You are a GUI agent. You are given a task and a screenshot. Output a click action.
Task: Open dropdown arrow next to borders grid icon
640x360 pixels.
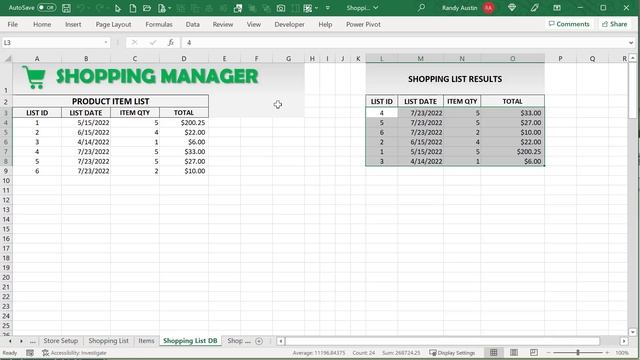316,8
